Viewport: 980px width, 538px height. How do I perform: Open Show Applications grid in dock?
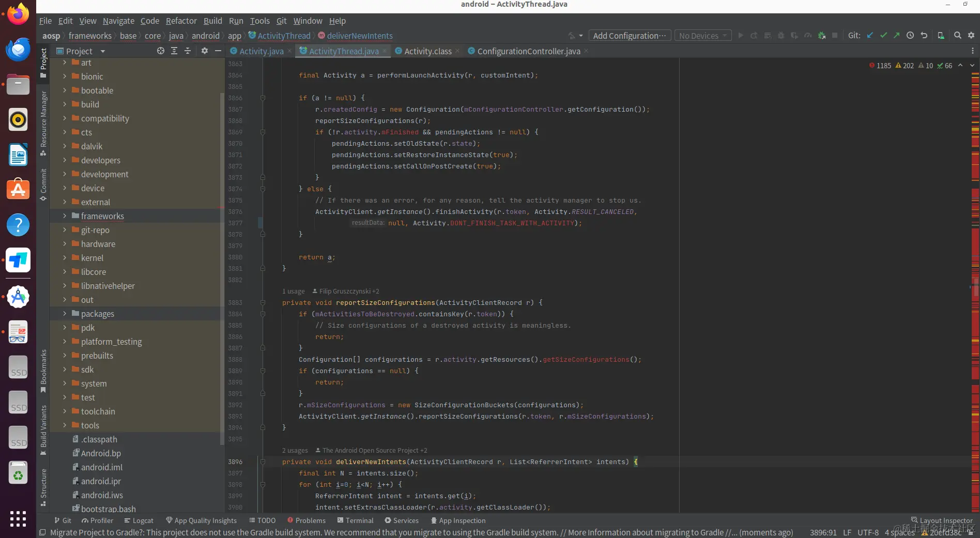pyautogui.click(x=18, y=518)
